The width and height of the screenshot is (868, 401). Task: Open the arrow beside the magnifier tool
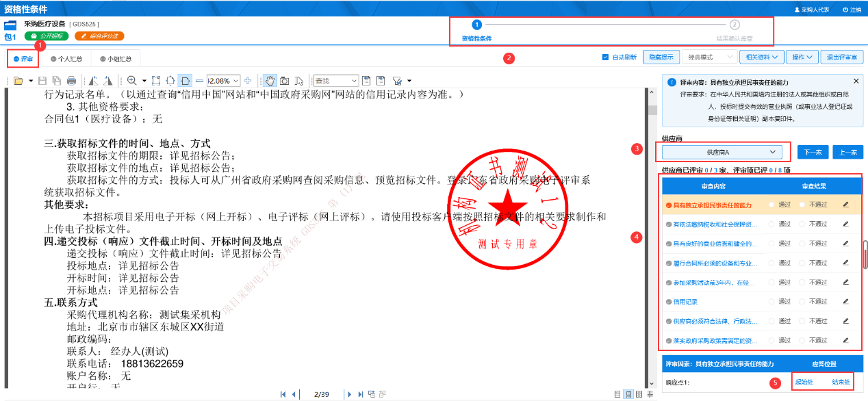[x=144, y=81]
